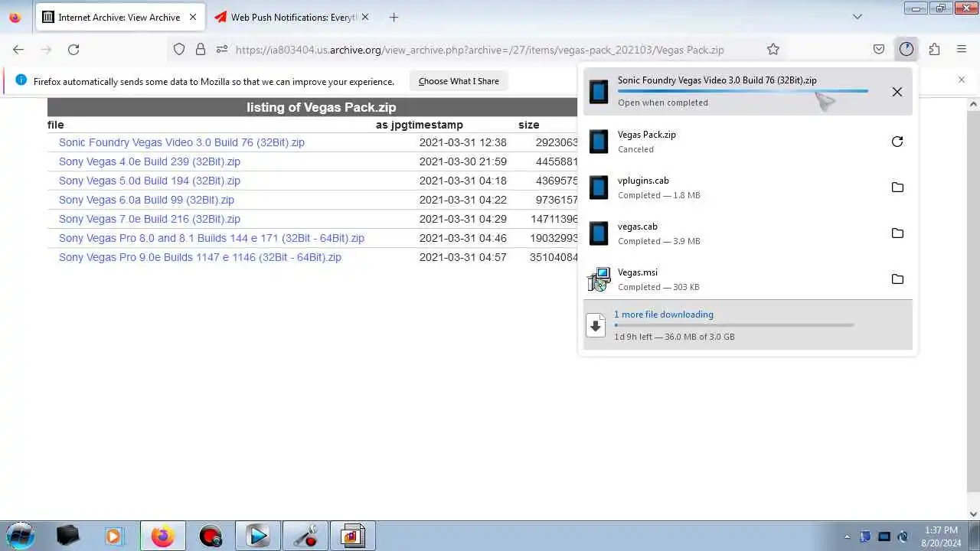Open Sony Vegas Pro 9.0e Builds link
This screenshot has height=551, width=980.
coord(200,257)
